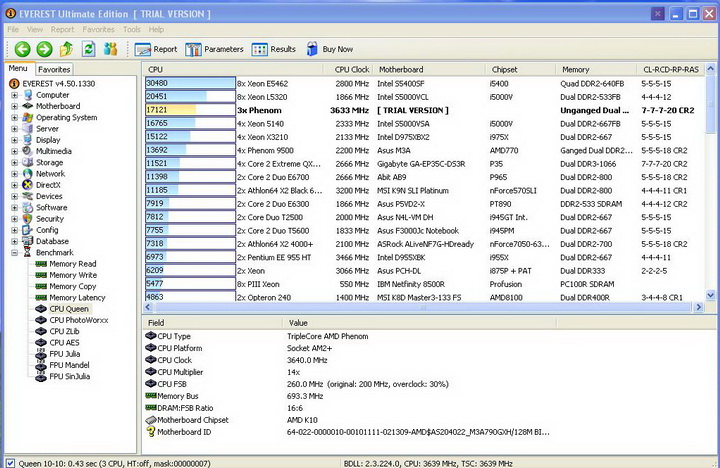The image size is (720, 468).
Task: Click the Up level arrow icon
Action: 67,49
